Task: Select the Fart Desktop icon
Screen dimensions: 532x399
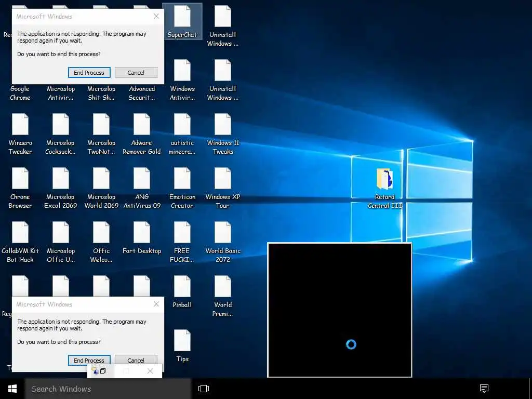Action: [x=142, y=238]
